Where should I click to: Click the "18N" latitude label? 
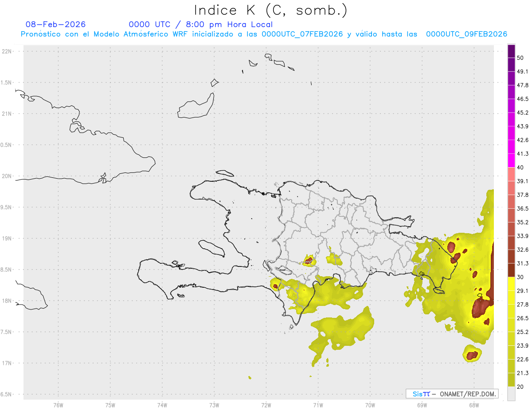coord(7,301)
